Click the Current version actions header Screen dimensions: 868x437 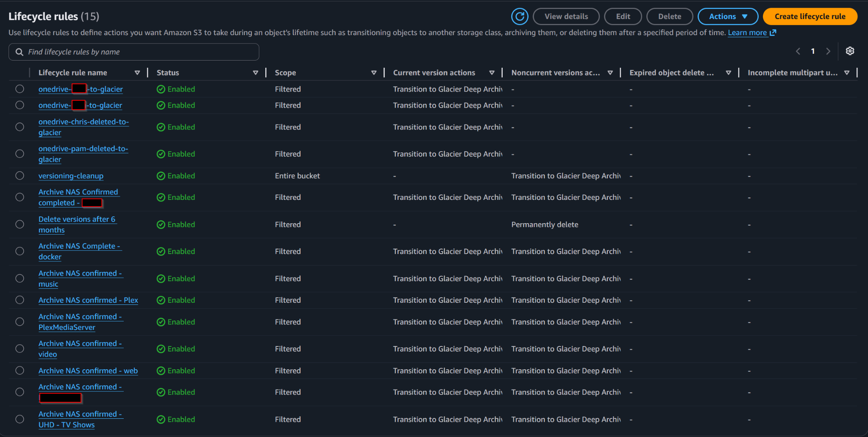[434, 73]
